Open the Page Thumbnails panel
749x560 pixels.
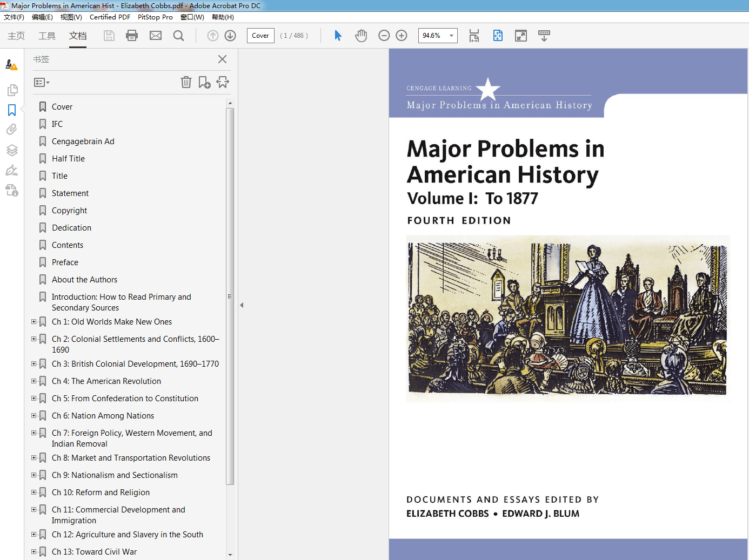pos(12,90)
